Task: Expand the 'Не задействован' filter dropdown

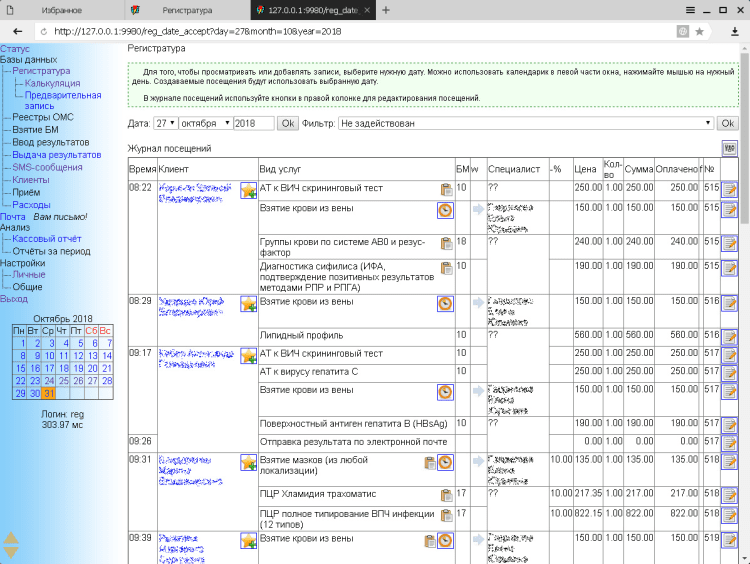Action: 526,123
